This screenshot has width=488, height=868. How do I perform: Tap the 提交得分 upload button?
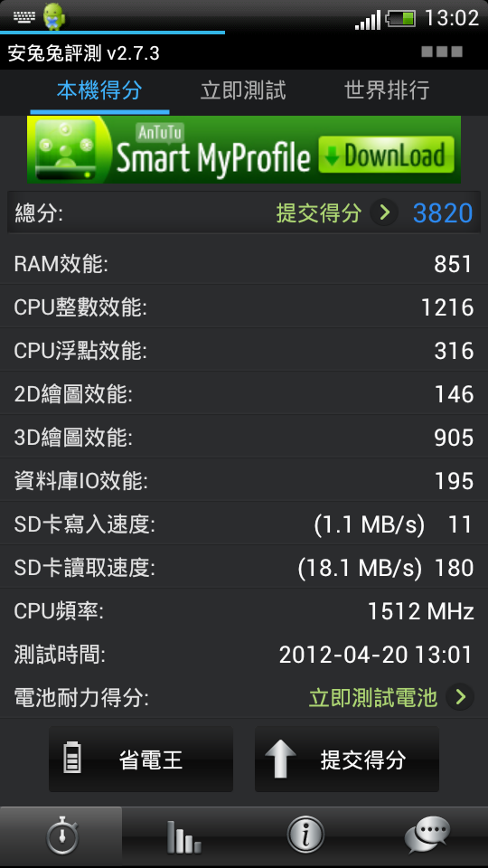pos(347,759)
